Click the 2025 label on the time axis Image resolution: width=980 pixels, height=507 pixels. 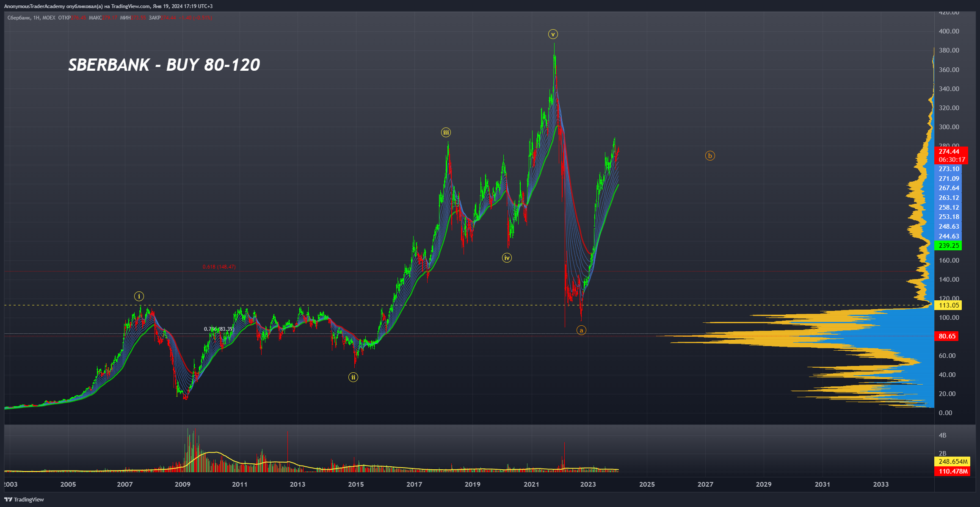point(647,485)
